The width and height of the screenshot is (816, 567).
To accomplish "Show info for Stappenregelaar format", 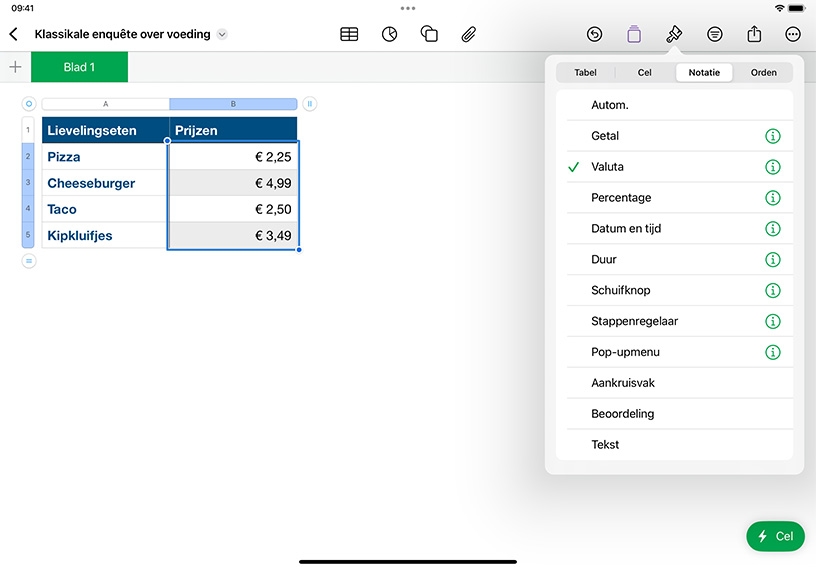I will point(773,321).
